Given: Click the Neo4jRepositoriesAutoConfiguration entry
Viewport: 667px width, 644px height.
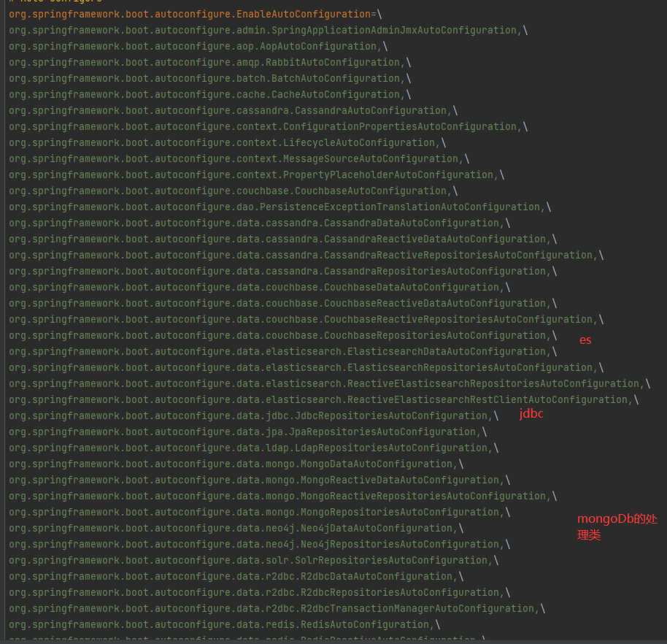Looking at the screenshot, I should point(260,545).
